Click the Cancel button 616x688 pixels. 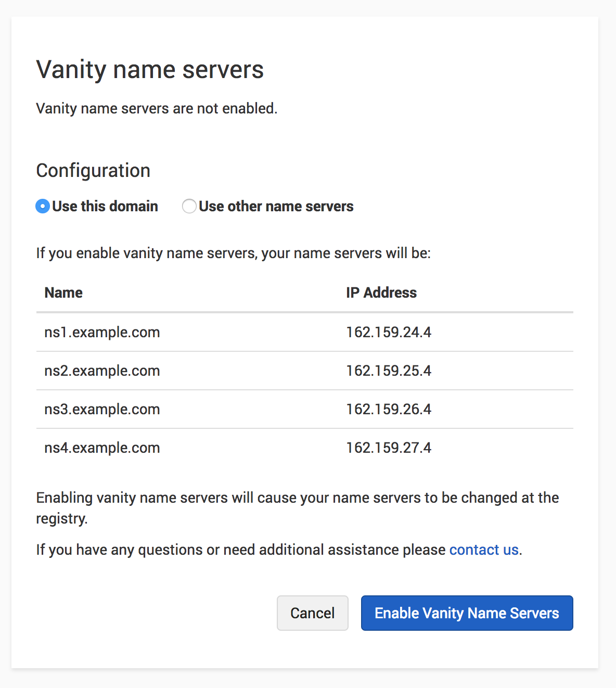point(312,613)
